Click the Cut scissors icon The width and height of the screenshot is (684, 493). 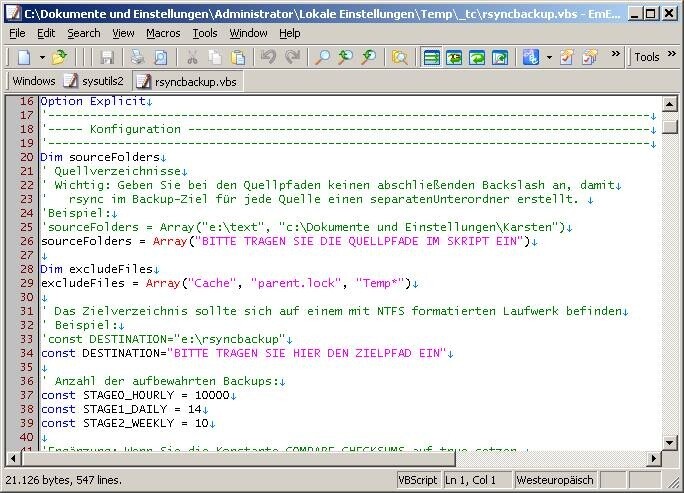pyautogui.click(x=192, y=57)
